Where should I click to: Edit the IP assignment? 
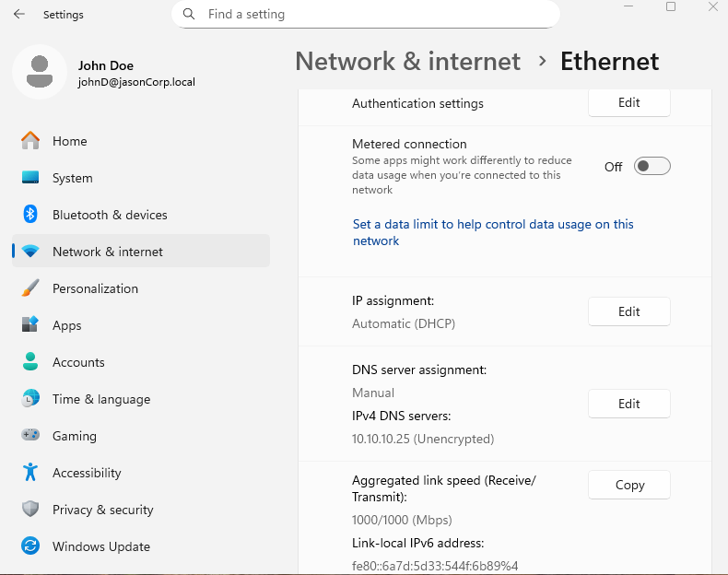[629, 311]
